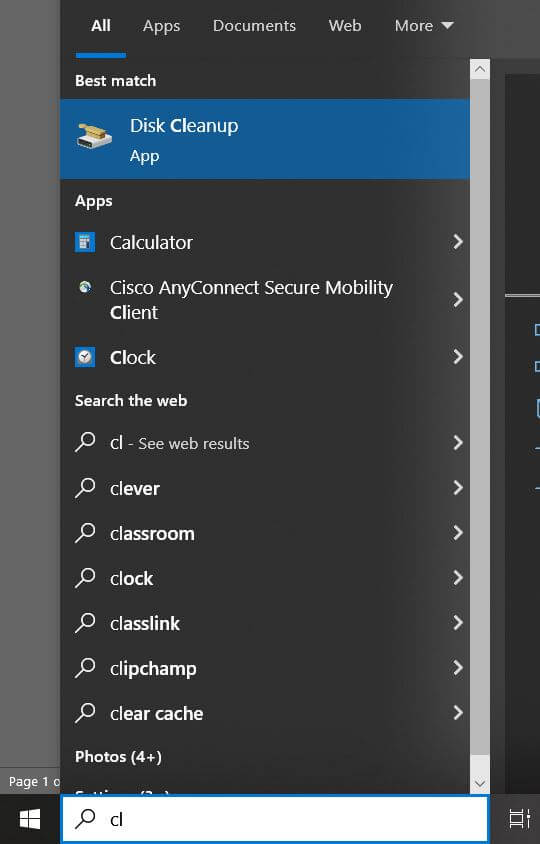
Task: Click the Cisco AnyConnect globe icon
Action: coord(85,287)
